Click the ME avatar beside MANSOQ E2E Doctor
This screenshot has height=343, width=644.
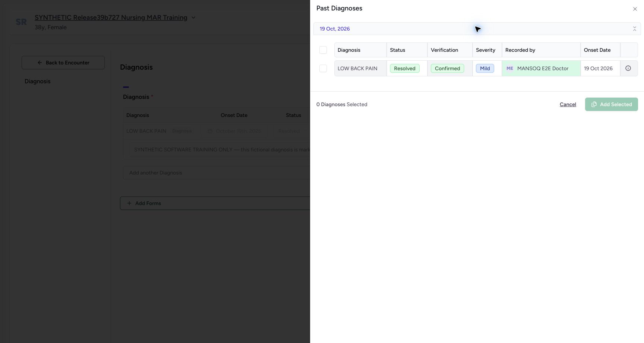[510, 69]
